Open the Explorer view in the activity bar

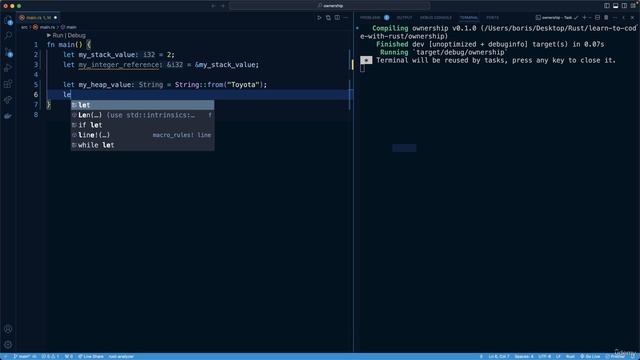pos(8,20)
